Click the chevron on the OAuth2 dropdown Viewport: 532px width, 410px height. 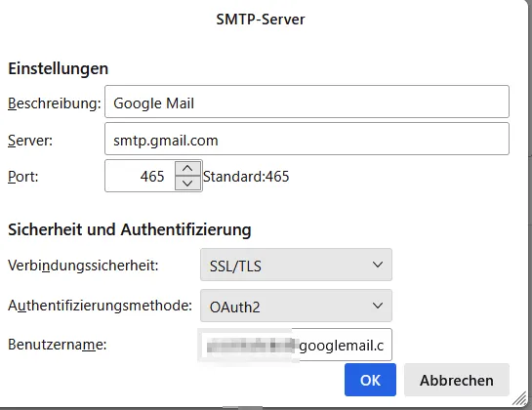click(378, 306)
